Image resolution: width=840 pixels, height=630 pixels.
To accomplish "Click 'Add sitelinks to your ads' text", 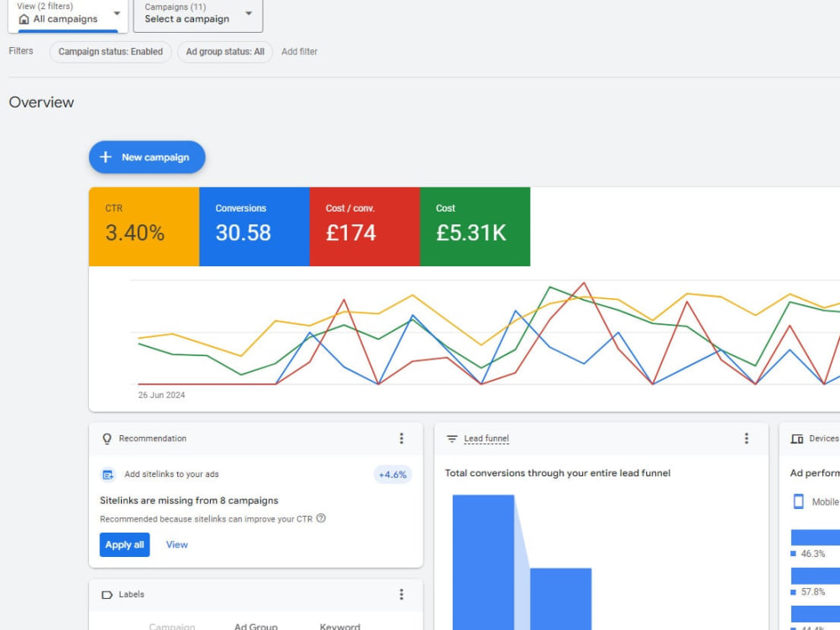I will pyautogui.click(x=171, y=474).
